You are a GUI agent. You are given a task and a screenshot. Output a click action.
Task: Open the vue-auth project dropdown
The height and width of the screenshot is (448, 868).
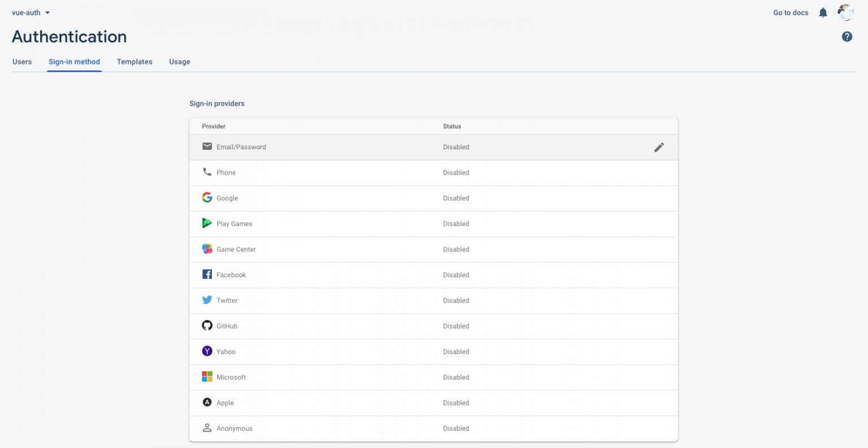[31, 13]
